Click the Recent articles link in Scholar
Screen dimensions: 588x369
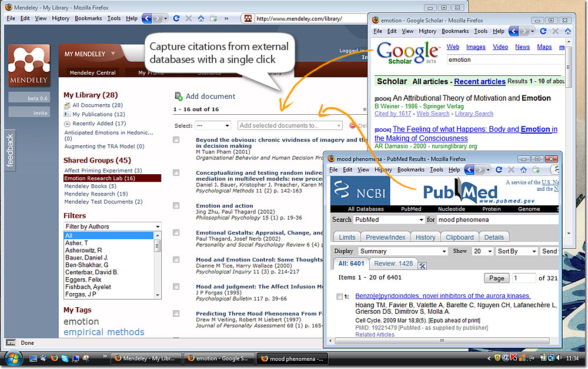480,81
